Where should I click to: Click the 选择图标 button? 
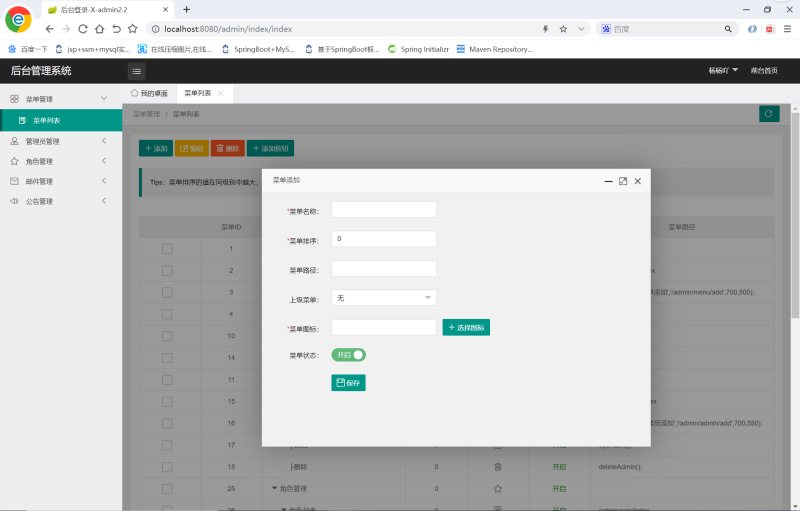466,327
